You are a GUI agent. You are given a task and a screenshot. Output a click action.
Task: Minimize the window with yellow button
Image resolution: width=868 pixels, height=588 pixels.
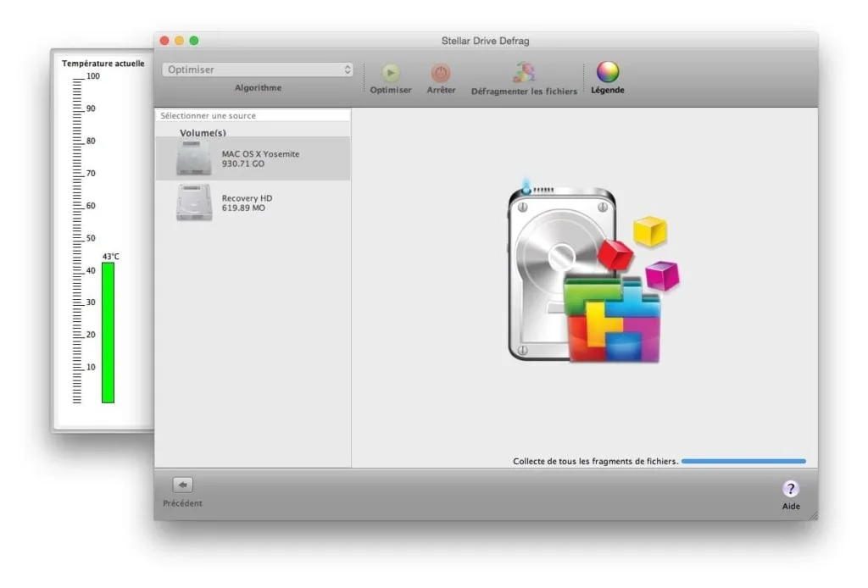pyautogui.click(x=180, y=41)
